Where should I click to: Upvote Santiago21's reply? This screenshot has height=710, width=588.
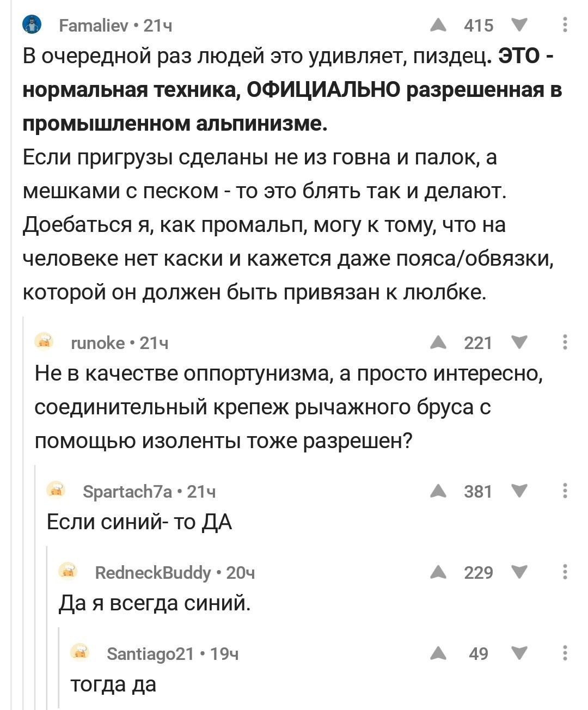[438, 653]
